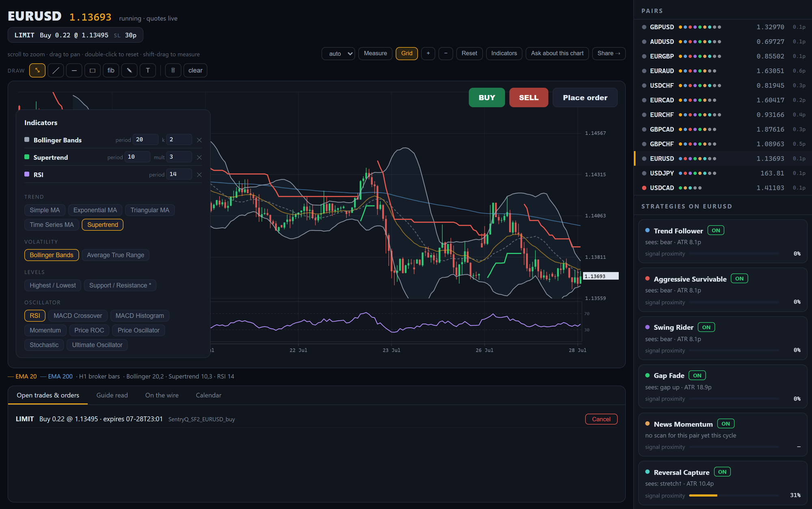Image resolution: width=812 pixels, height=509 pixels.
Task: Enable MACD Crossover oscillator
Action: pyautogui.click(x=78, y=316)
